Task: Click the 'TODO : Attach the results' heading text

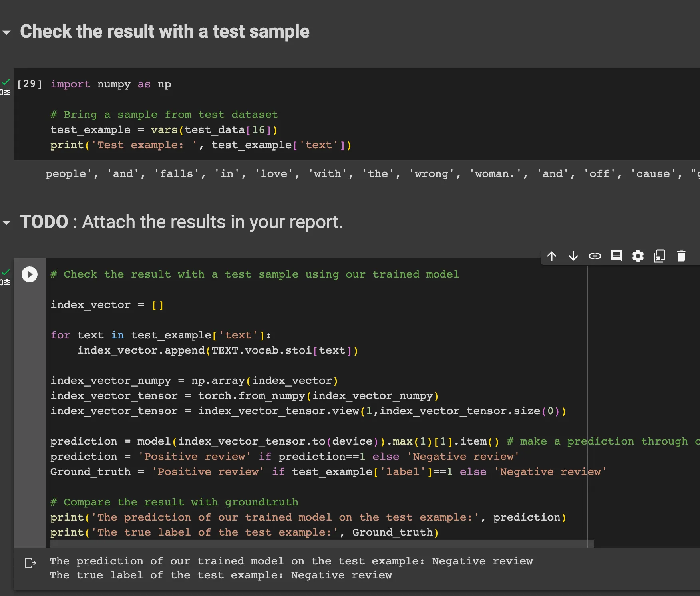Action: pyautogui.click(x=181, y=222)
